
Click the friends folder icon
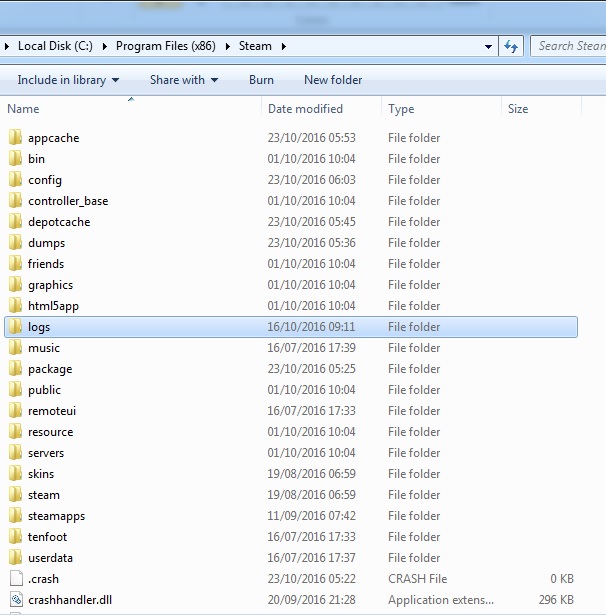[x=15, y=264]
